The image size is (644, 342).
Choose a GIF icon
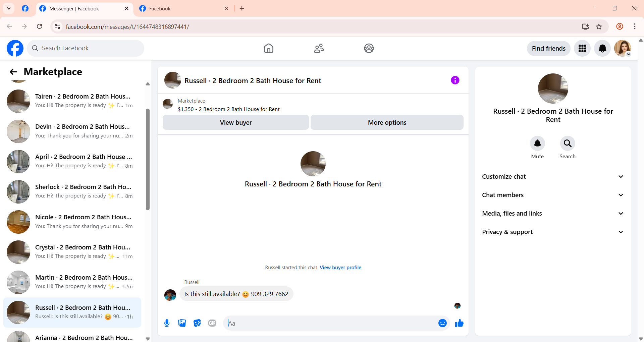pyautogui.click(x=212, y=323)
